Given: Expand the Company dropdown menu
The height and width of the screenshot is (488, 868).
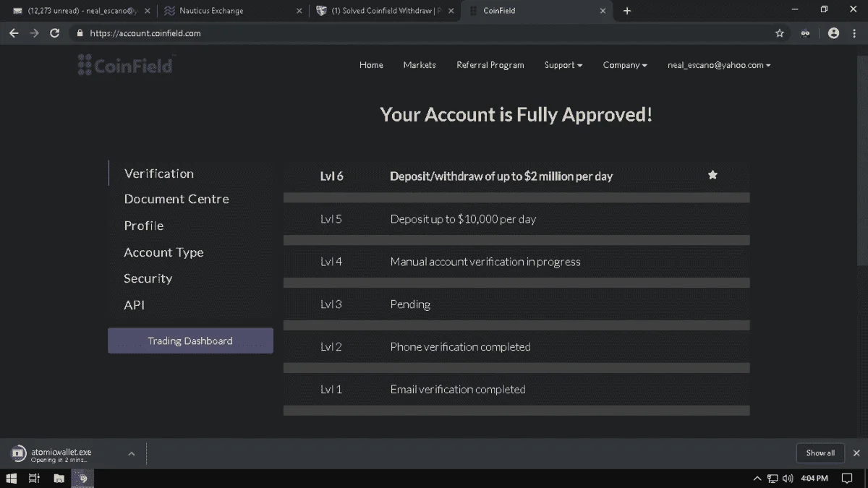Looking at the screenshot, I should (625, 65).
